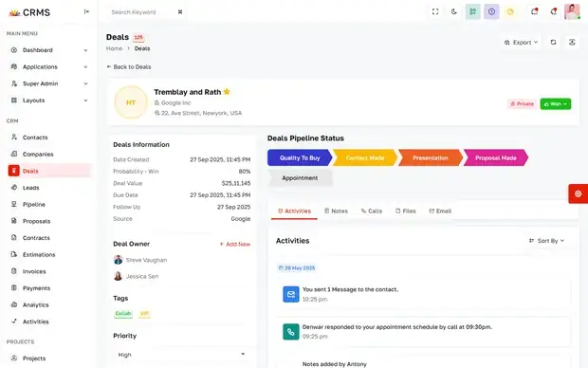Select Presentation pipeline stage
Viewport: 588px width, 368px height.
click(x=431, y=158)
